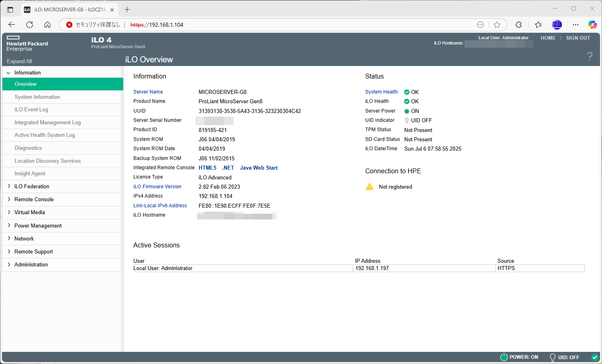This screenshot has height=364, width=602.
Task: Toggle the UID light bulb icon in footer
Action: pyautogui.click(x=552, y=357)
